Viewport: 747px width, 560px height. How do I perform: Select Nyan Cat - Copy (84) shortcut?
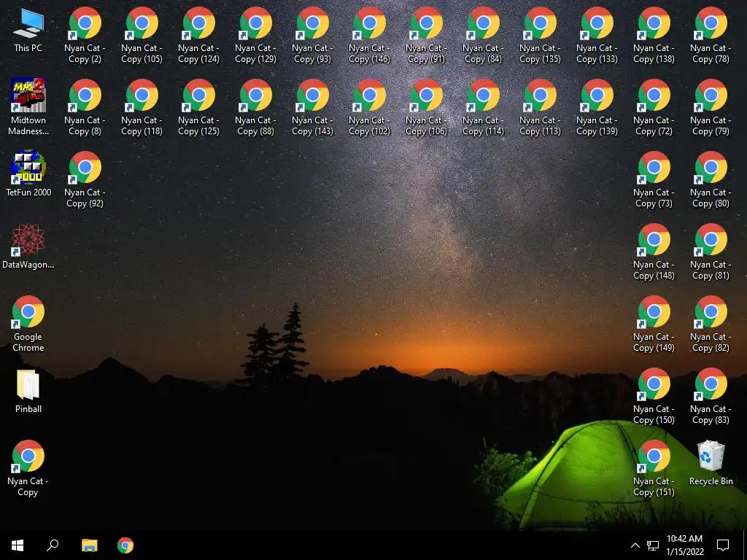click(x=483, y=35)
